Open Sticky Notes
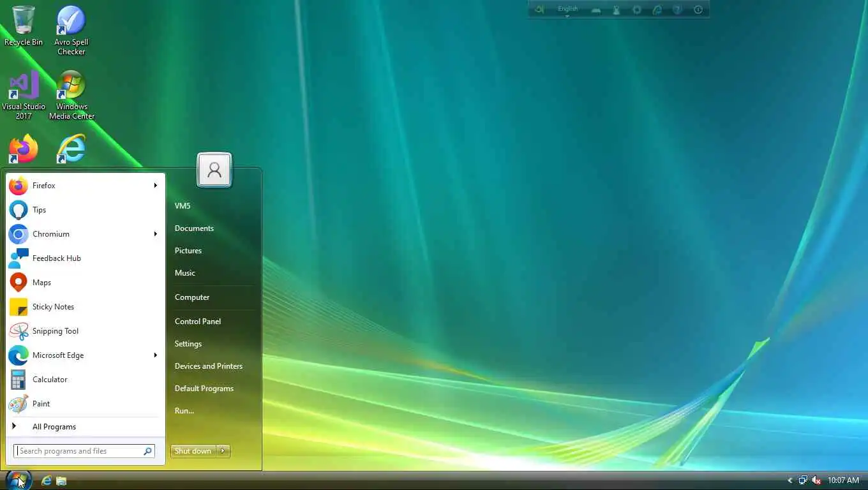The width and height of the screenshot is (868, 490). coord(85,307)
